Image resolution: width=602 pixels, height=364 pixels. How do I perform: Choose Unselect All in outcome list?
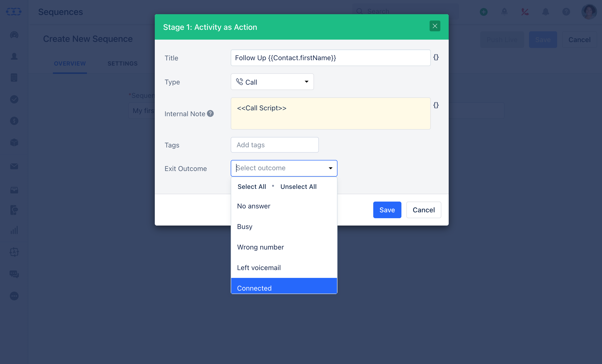[x=298, y=187]
